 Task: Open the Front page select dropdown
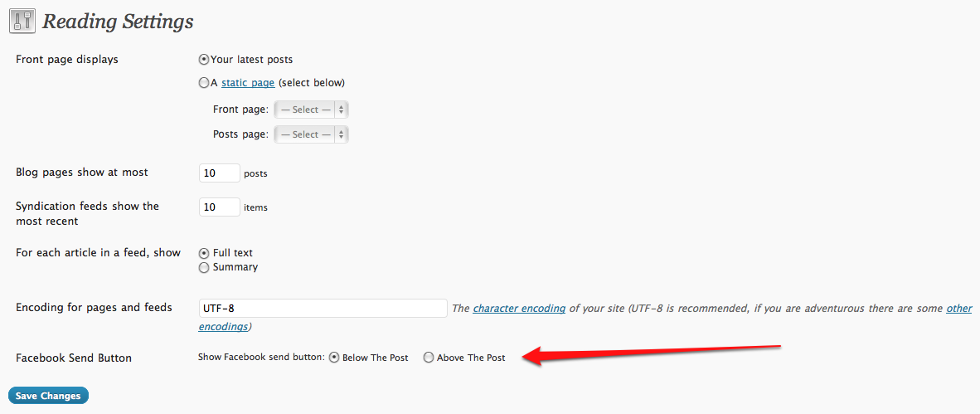[x=311, y=110]
